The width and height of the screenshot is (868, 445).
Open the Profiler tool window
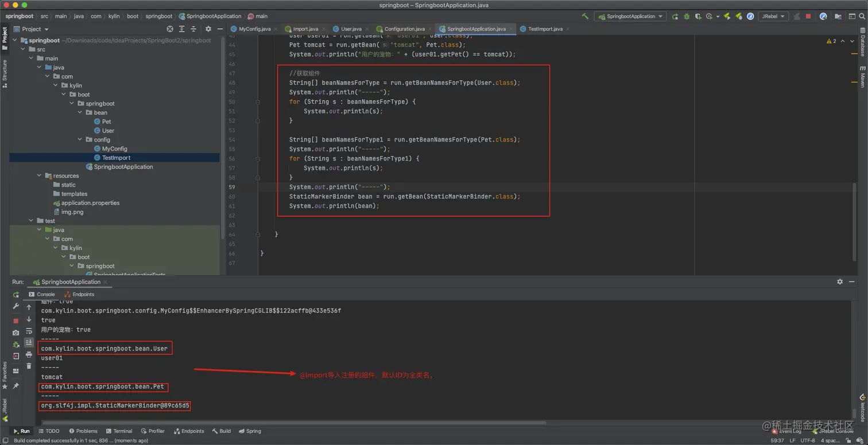click(153, 431)
